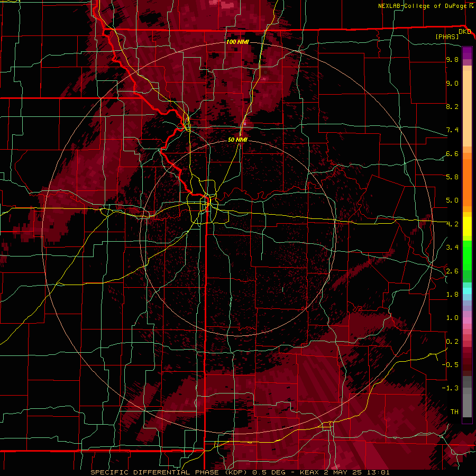This screenshot has width=476, height=476.
Task: Click the 2.6 value on the color scale
Action: [x=452, y=271]
